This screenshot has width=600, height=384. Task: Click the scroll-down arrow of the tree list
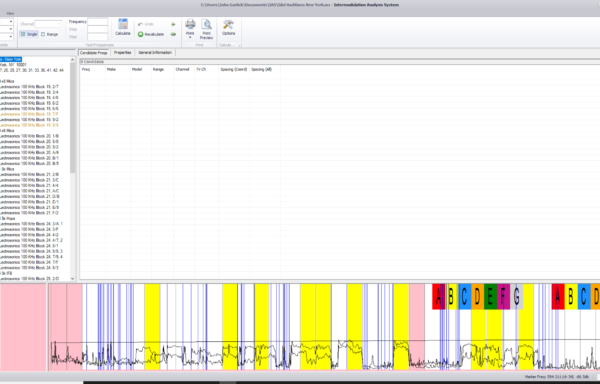tap(73, 279)
